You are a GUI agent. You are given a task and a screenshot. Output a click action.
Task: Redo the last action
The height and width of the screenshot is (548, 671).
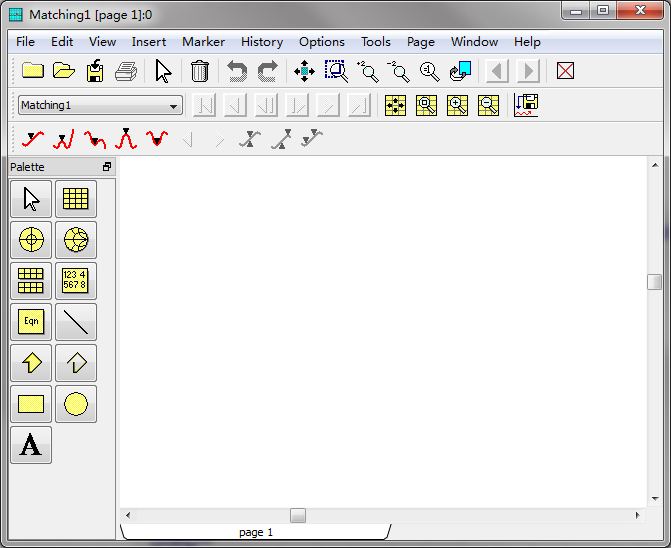coord(268,71)
